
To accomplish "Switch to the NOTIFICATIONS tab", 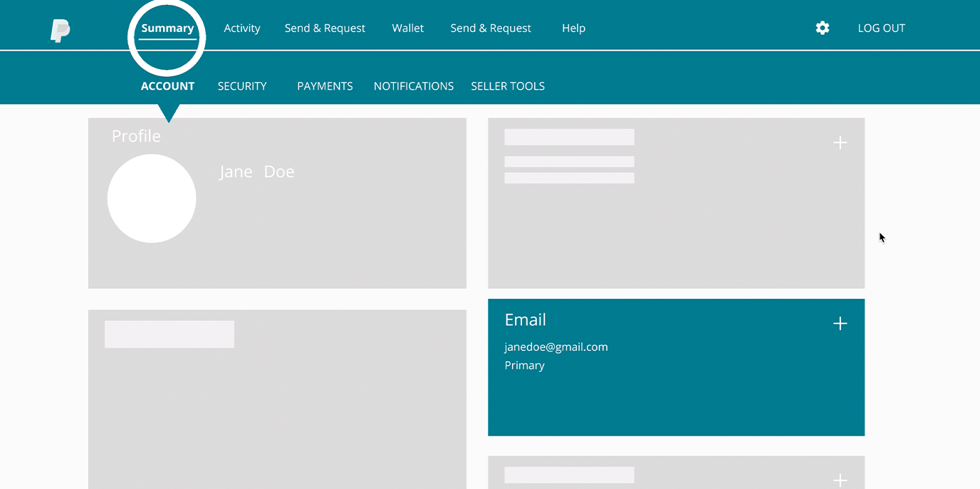I will [414, 86].
